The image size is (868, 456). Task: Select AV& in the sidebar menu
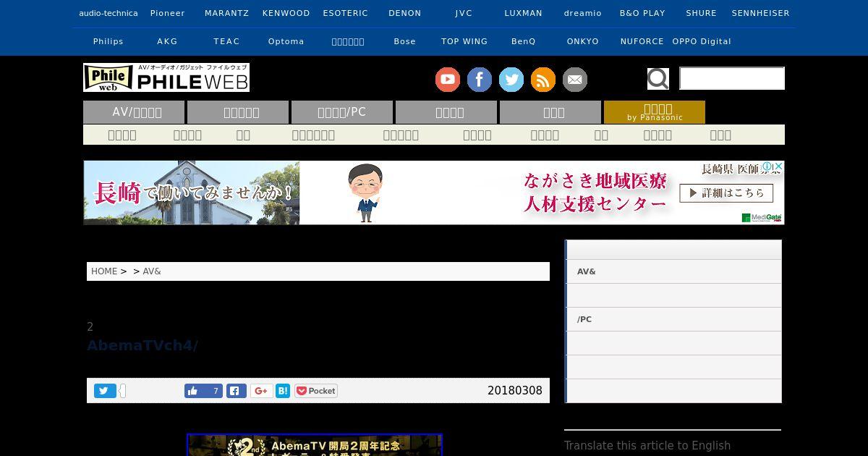point(673,271)
